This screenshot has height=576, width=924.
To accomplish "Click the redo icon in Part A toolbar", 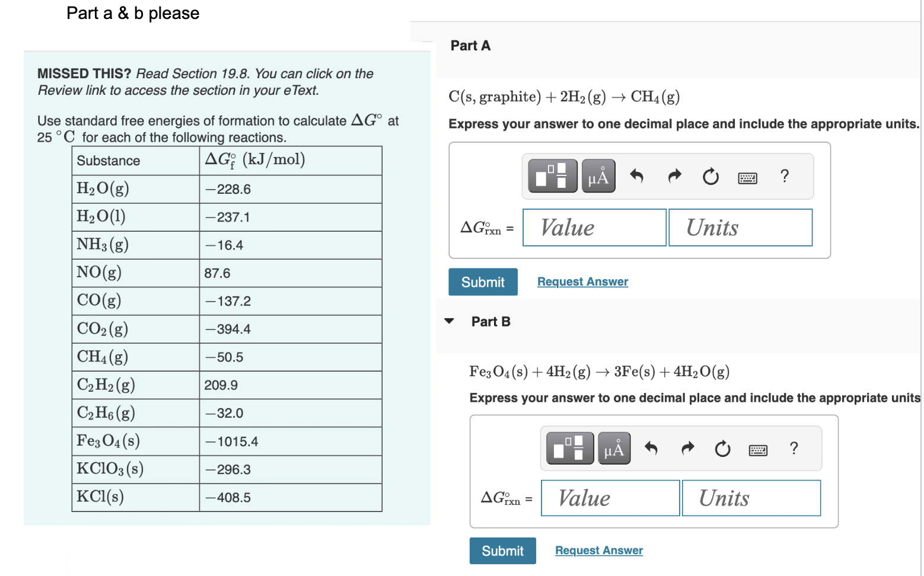I will 674,176.
